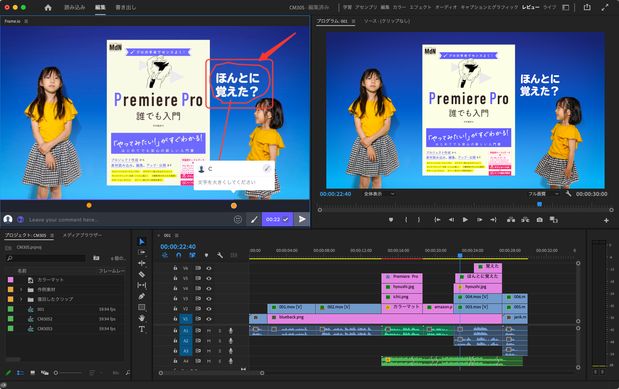Click the Selection arrow tool
Viewport: 619px width, 389px height.
pyautogui.click(x=142, y=241)
